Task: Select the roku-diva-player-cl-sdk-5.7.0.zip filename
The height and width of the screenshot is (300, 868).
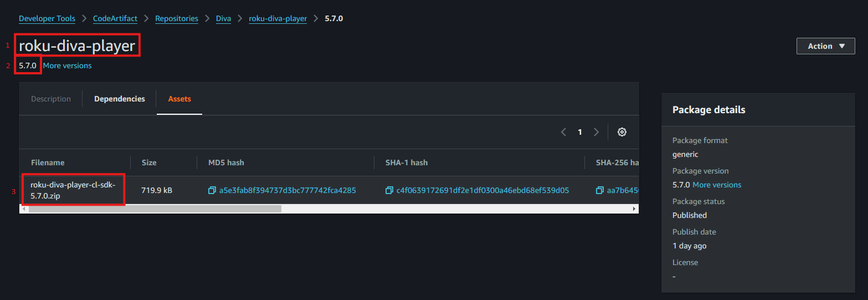Action: click(73, 190)
